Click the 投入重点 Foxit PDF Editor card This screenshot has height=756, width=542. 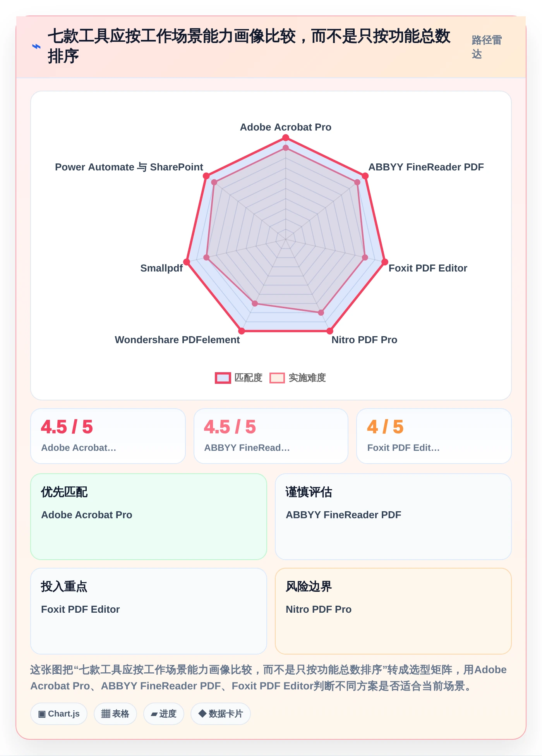coord(149,611)
